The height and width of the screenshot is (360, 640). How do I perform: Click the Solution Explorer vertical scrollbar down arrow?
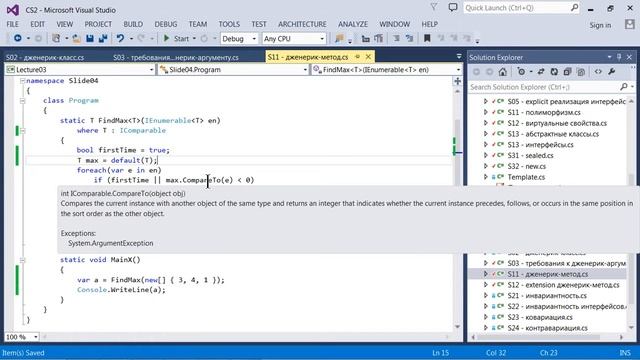tap(631, 327)
